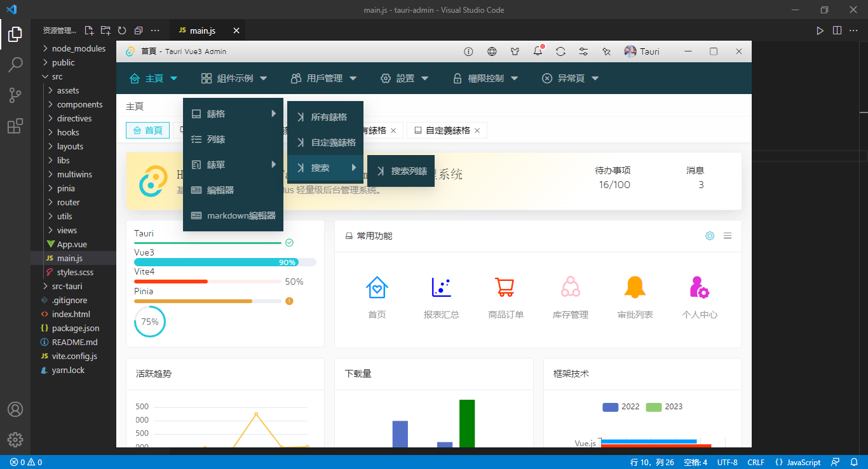
Task: Click the info icon in the admin header
Action: [x=468, y=51]
